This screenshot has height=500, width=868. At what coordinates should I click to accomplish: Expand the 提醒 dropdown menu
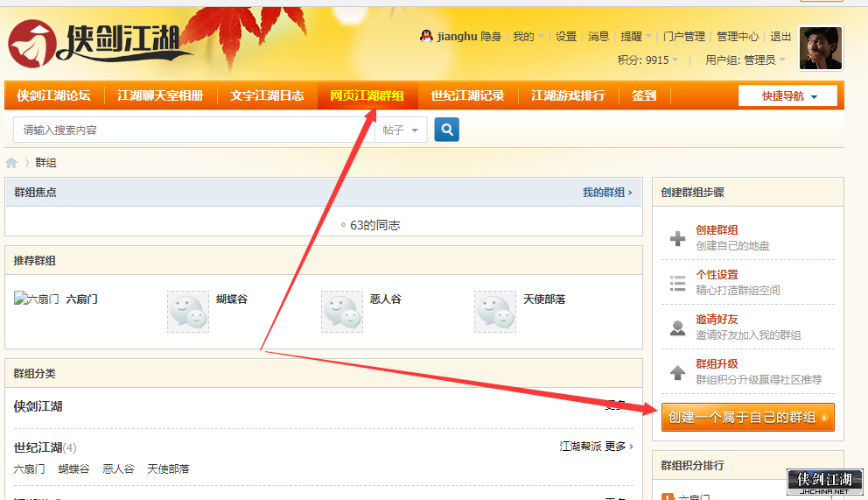pos(635,37)
